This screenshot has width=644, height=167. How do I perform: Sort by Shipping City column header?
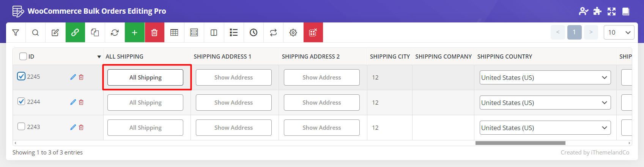pos(389,56)
